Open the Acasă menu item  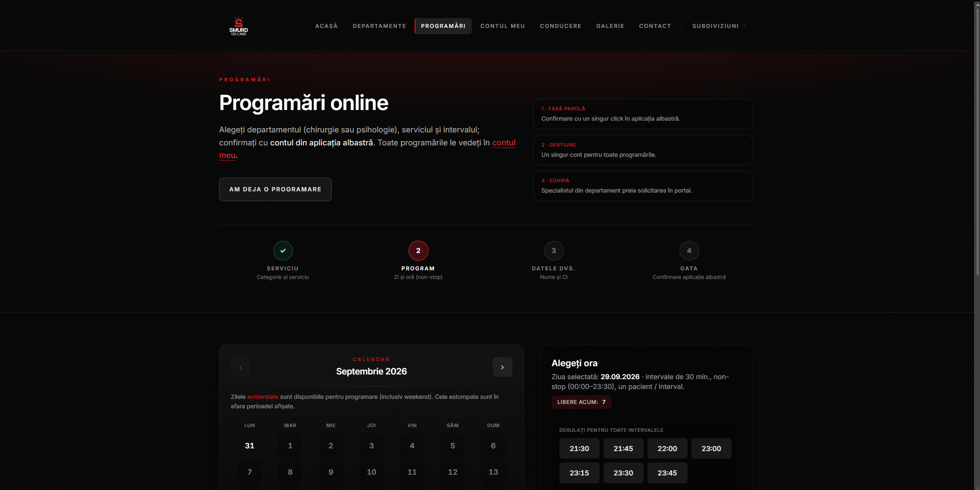pos(326,26)
